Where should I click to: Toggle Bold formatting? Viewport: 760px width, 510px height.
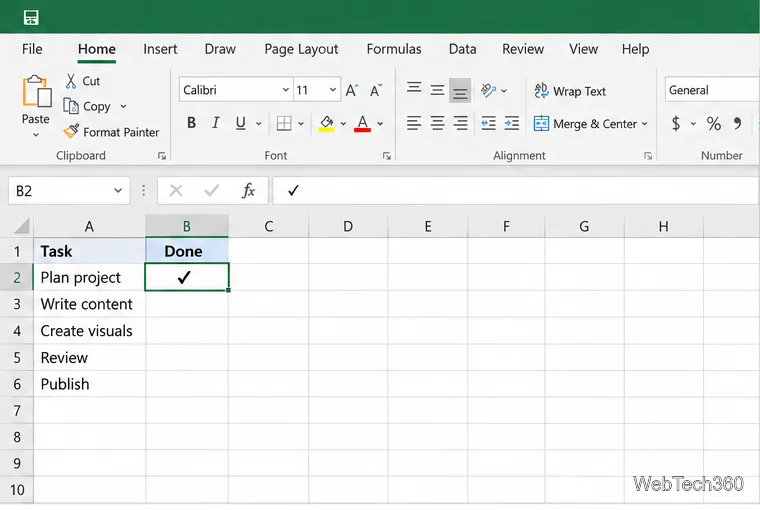191,123
